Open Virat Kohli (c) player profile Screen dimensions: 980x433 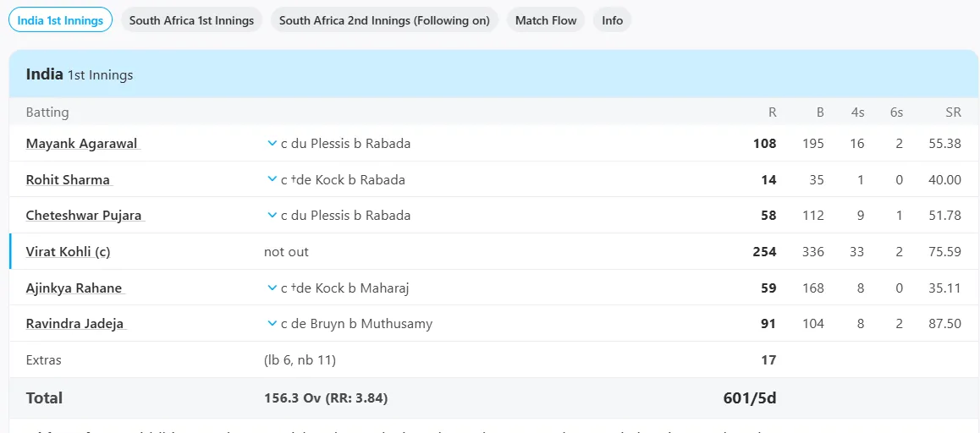[68, 252]
